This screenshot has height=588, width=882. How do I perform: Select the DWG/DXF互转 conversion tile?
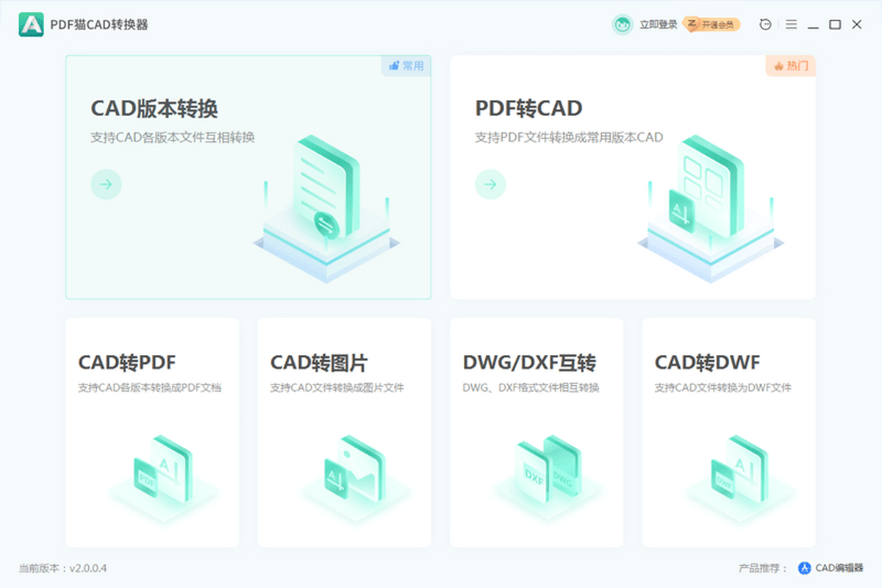(x=537, y=432)
